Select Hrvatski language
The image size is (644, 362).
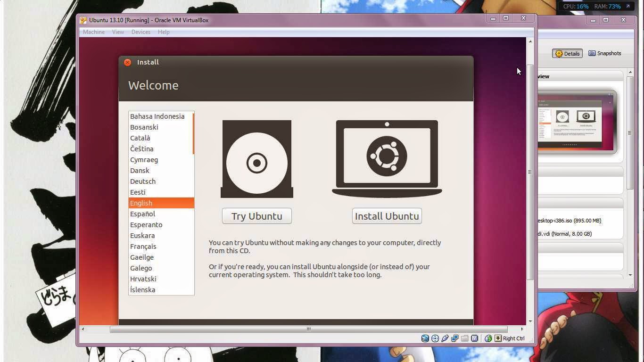click(x=161, y=279)
